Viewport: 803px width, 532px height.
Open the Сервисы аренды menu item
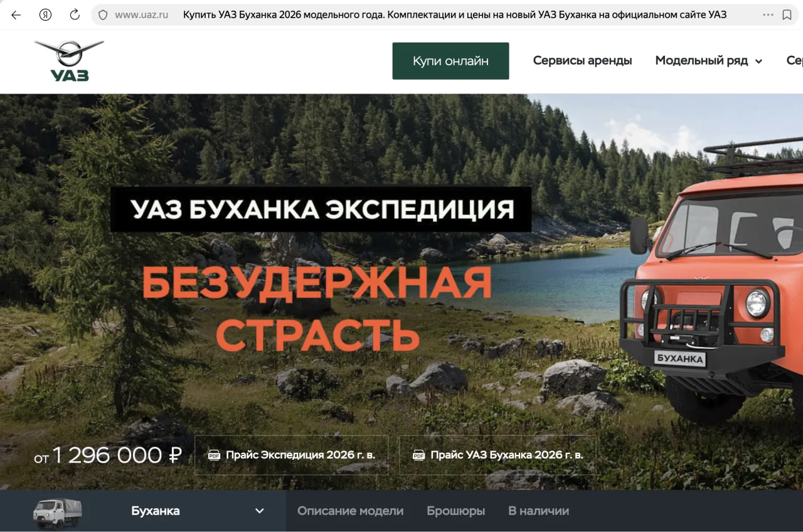pyautogui.click(x=582, y=61)
